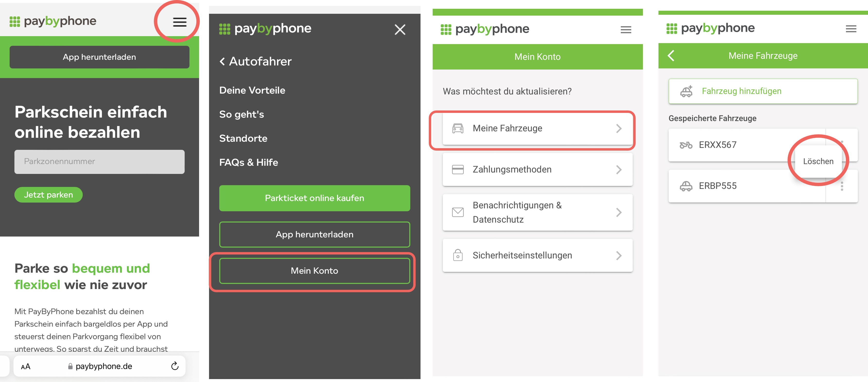Open three-dot options for ERBP555
Screen dimensions: 868x382
pos(842,186)
